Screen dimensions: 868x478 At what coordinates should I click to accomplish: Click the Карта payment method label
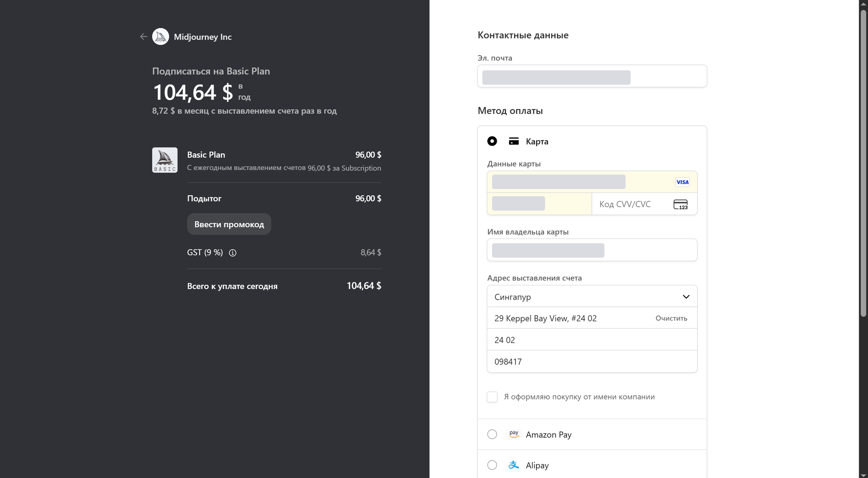click(537, 142)
